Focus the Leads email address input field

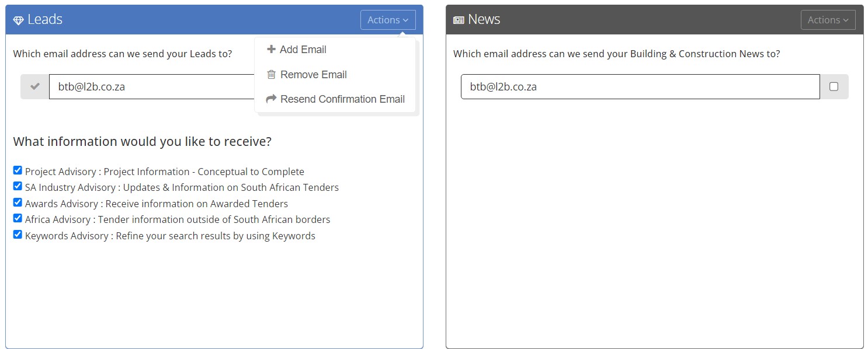tap(152, 86)
